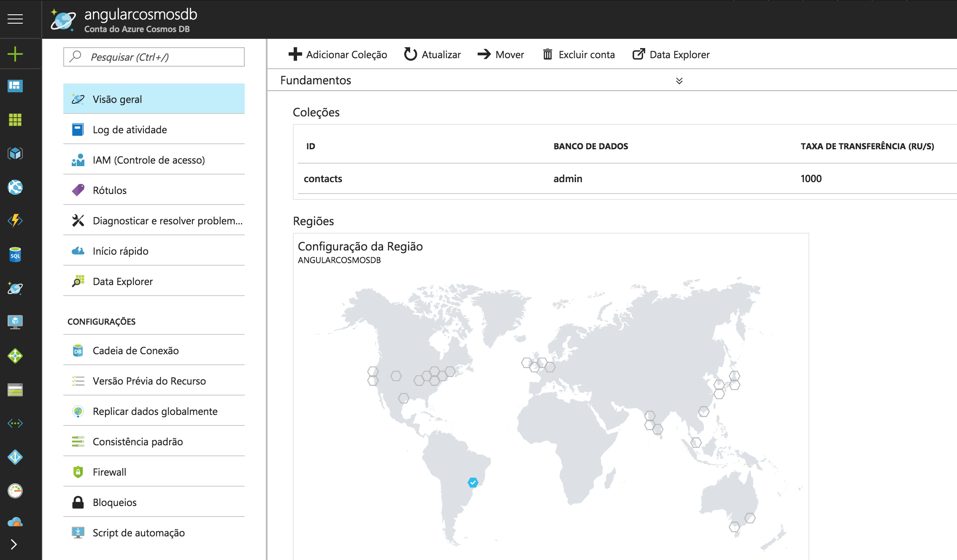
Task: Click the Azure Cosmos DB sidebar icon
Action: pyautogui.click(x=15, y=288)
